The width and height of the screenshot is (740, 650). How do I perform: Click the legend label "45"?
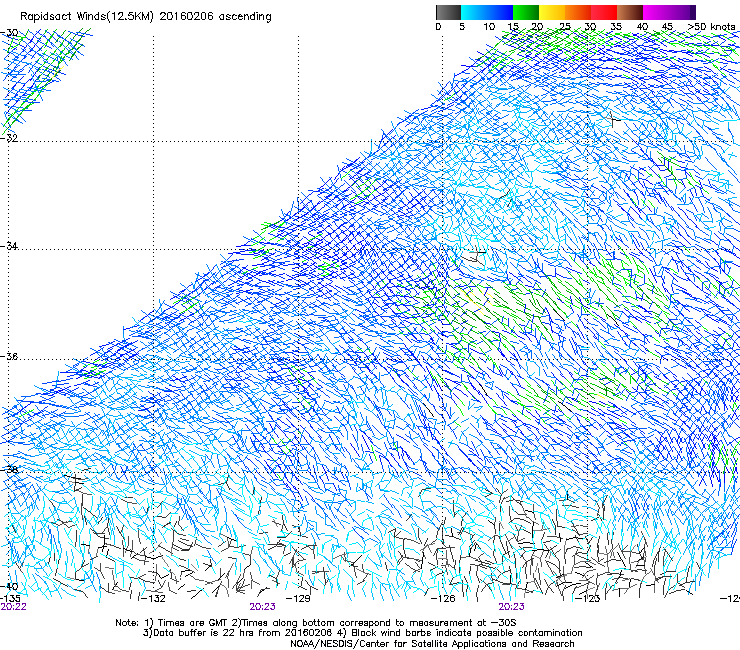click(x=667, y=27)
